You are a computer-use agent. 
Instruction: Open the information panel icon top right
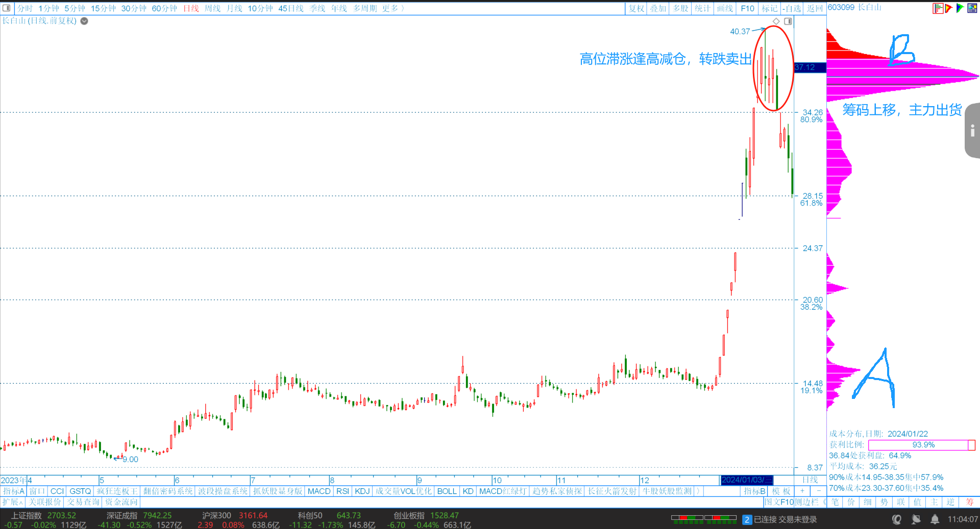coord(972,8)
